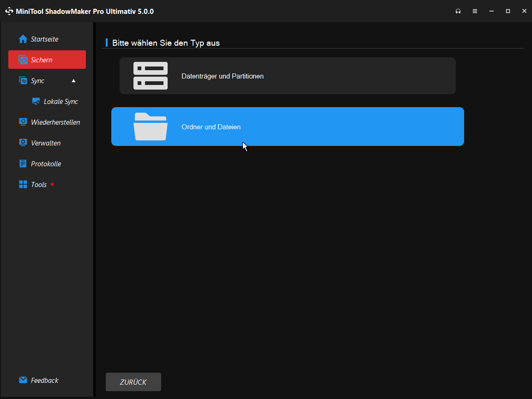532x399 pixels.
Task: Minimize the ShadowMaker window
Action: (491, 11)
